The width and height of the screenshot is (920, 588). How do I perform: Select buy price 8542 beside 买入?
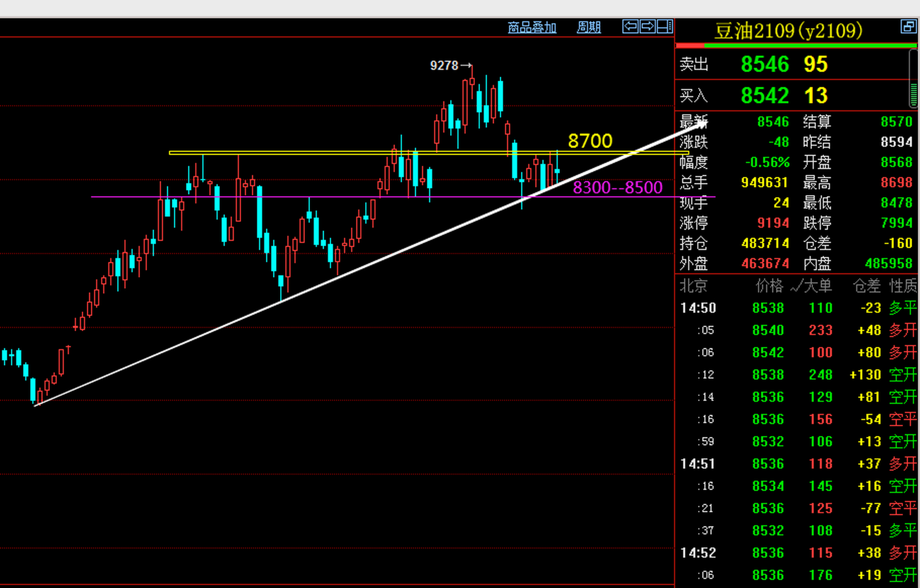click(x=765, y=96)
